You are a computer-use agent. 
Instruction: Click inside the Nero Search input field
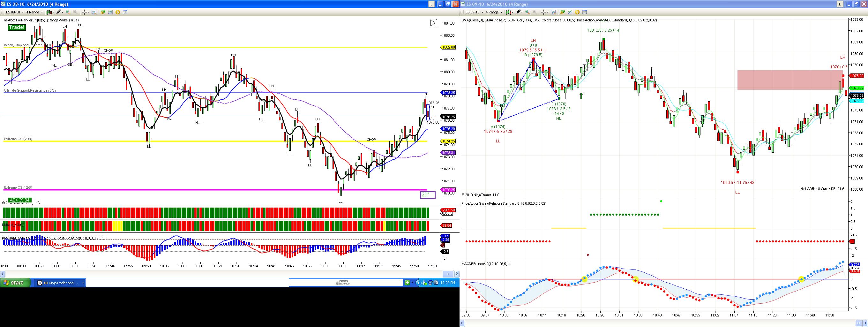(345, 283)
